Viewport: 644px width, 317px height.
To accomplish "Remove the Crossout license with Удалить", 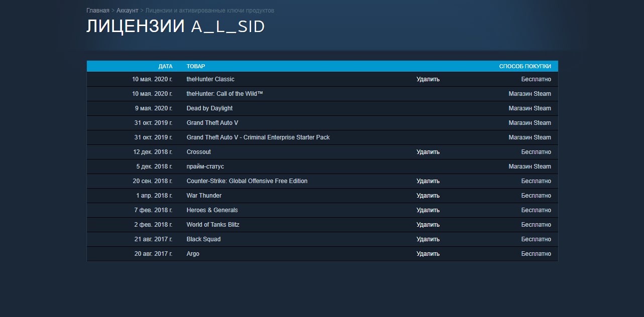I will click(x=428, y=152).
